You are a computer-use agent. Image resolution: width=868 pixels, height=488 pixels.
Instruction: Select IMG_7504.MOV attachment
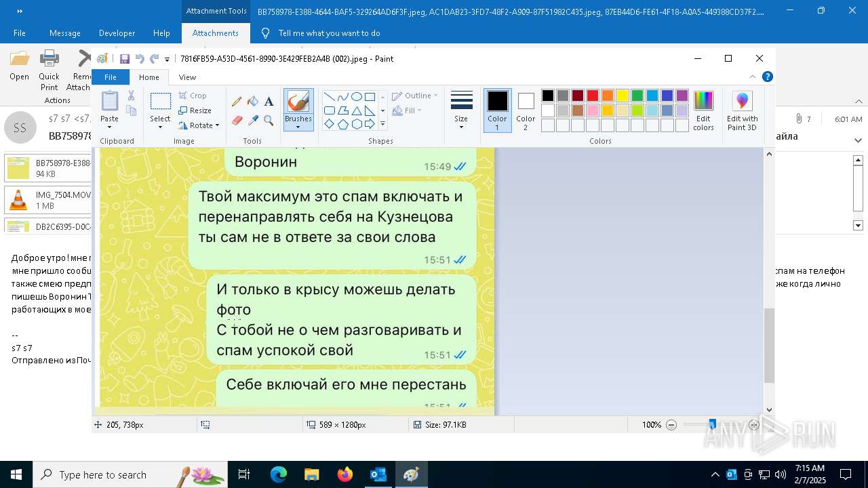point(47,200)
